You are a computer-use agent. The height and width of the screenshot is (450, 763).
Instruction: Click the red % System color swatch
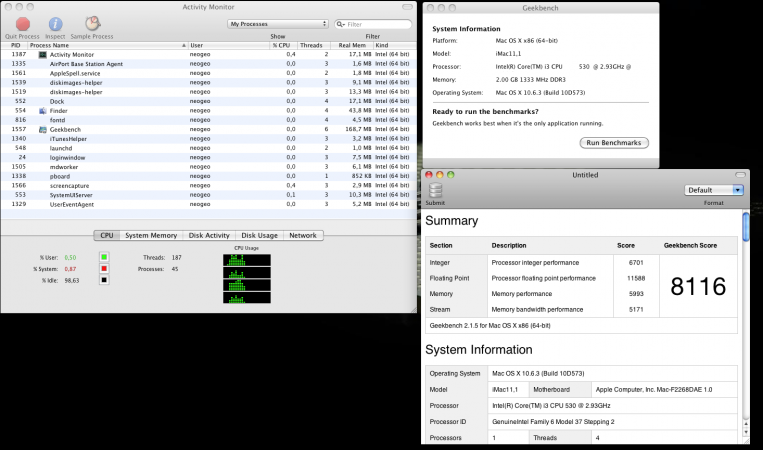[x=104, y=269]
